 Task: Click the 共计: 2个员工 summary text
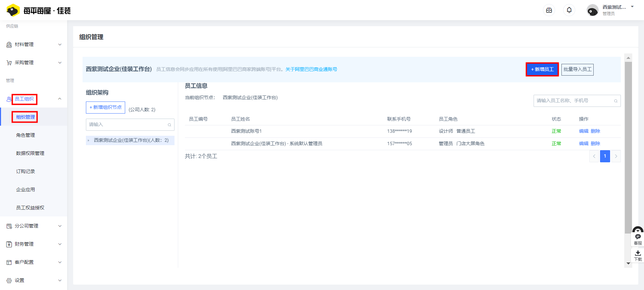[x=201, y=156]
